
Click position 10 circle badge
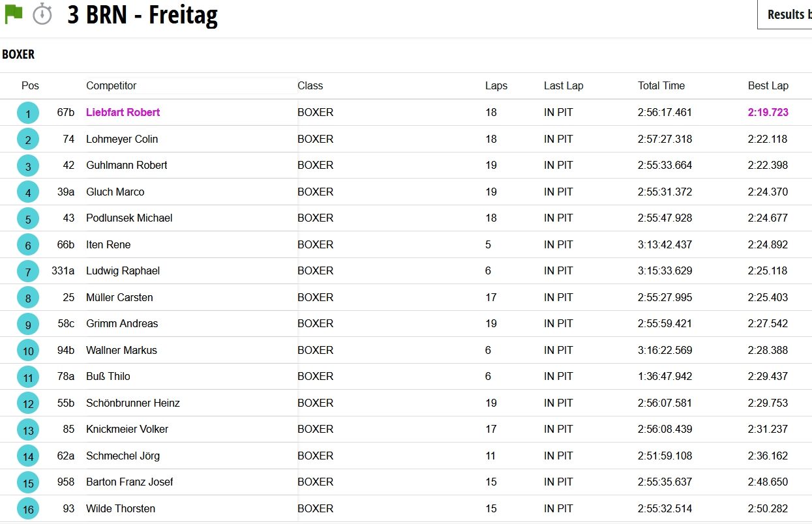coord(28,351)
